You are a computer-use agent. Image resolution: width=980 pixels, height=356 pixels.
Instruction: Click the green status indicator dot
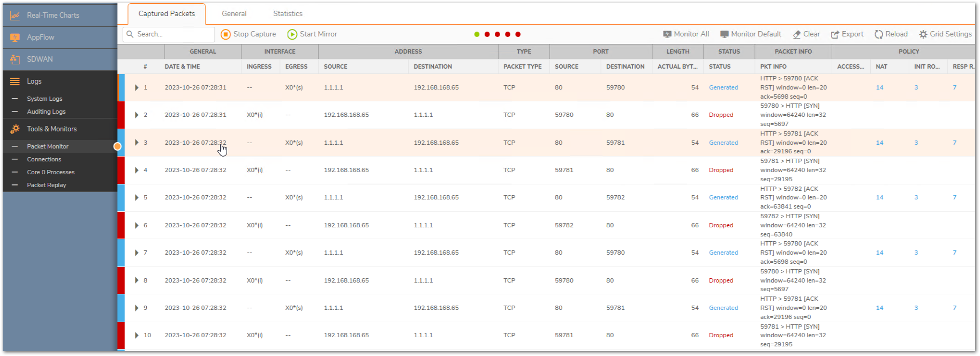click(x=477, y=34)
